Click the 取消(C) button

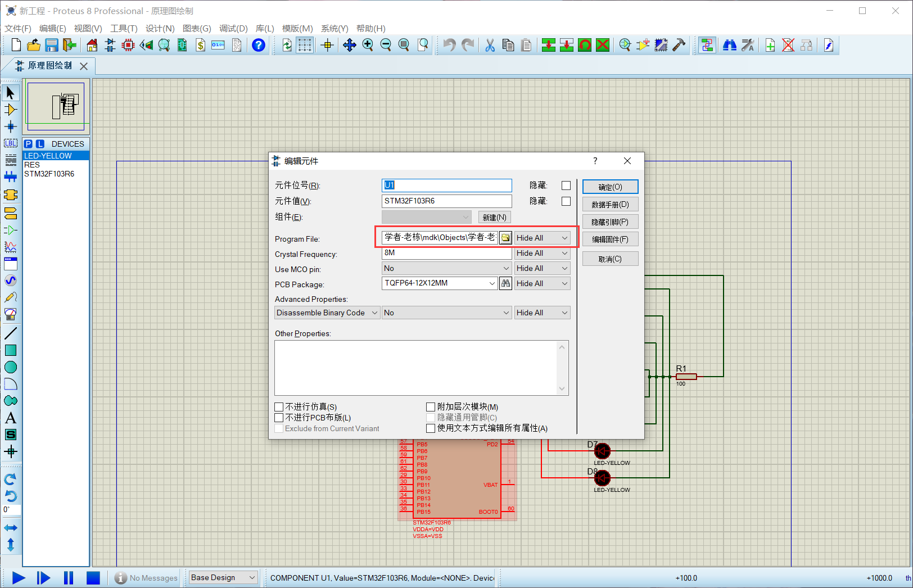tap(610, 259)
